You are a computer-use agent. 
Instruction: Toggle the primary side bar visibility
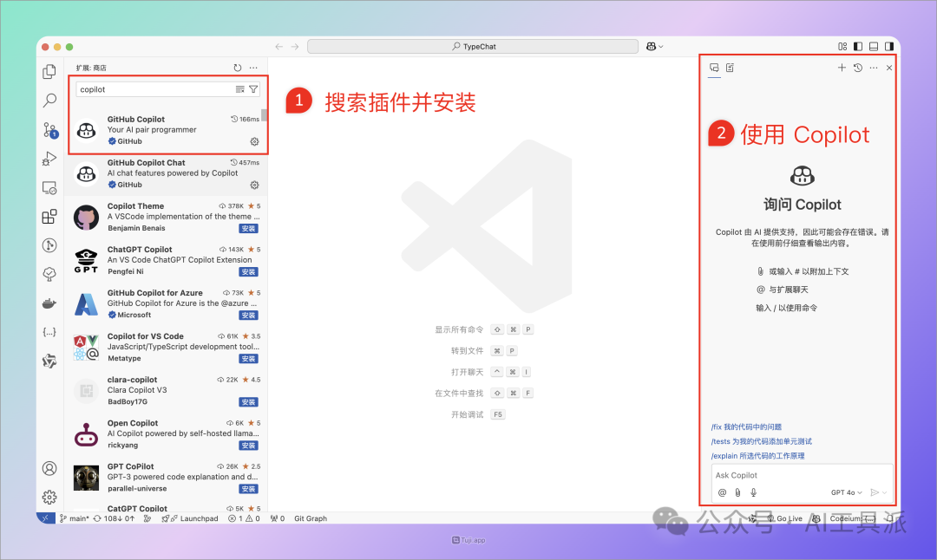pos(858,47)
